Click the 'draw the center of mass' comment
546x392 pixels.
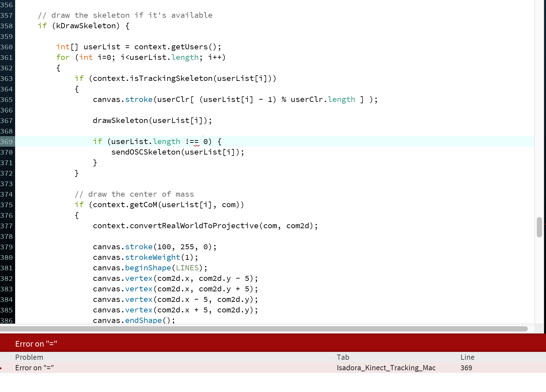[134, 194]
